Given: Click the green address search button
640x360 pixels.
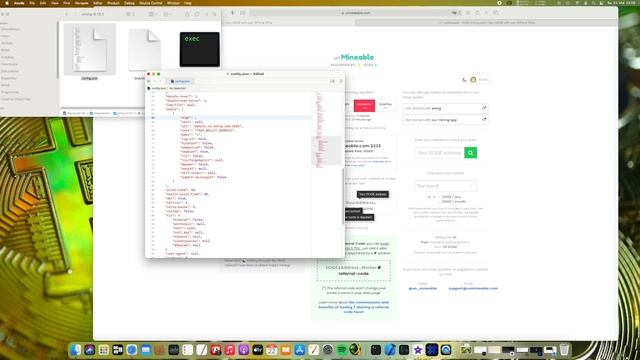Looking at the screenshot, I should [x=471, y=153].
